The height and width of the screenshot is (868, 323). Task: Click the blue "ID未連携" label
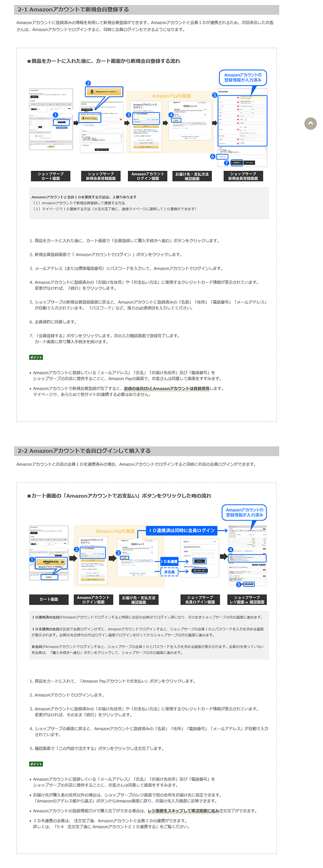170,561
